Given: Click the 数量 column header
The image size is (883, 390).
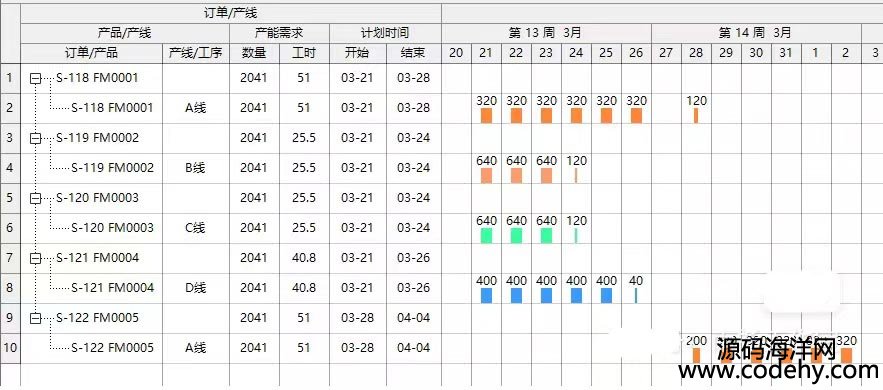Looking at the screenshot, I should [x=255, y=53].
